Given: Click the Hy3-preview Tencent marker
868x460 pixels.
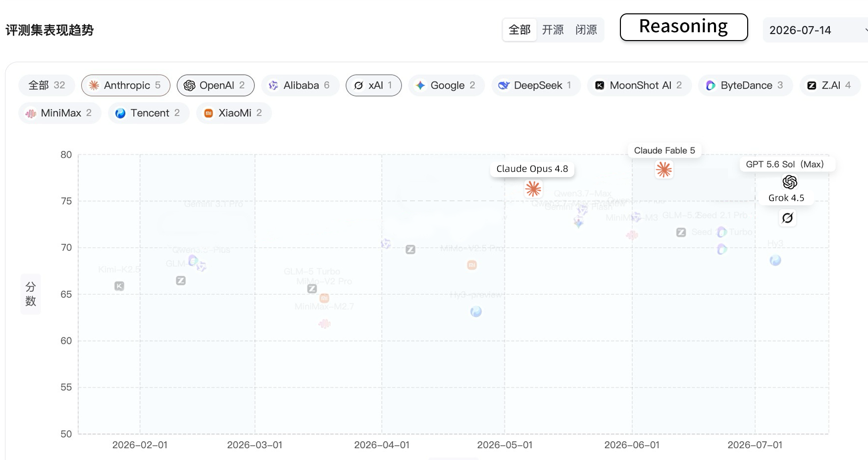Looking at the screenshot, I should tap(476, 312).
